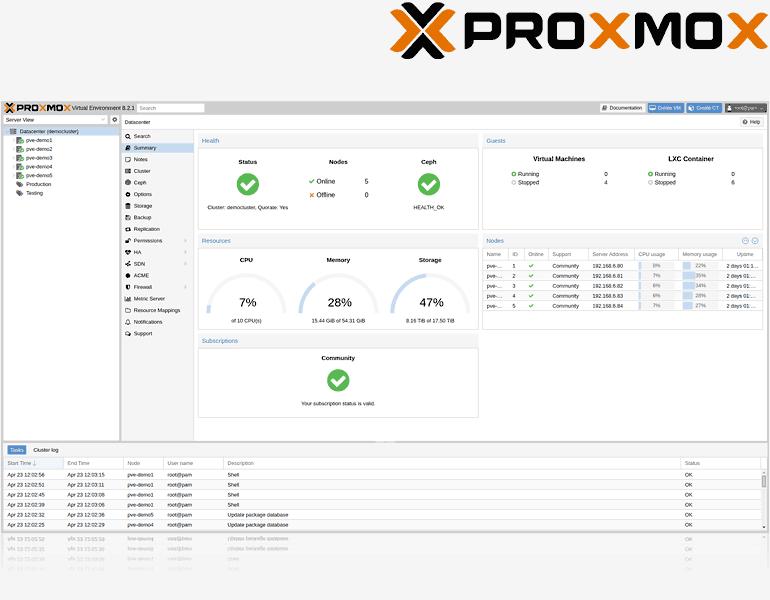Open the Notes section icon

click(128, 160)
